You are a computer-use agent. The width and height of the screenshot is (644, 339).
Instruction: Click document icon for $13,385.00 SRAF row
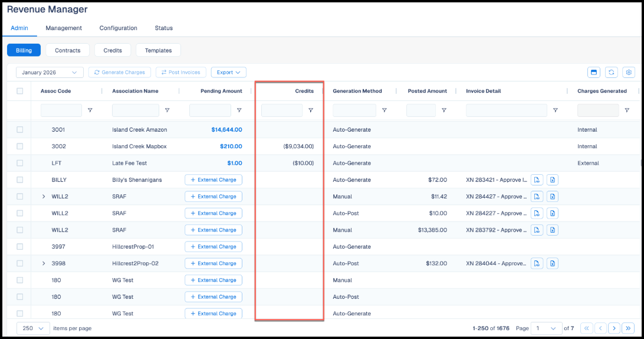pyautogui.click(x=553, y=230)
